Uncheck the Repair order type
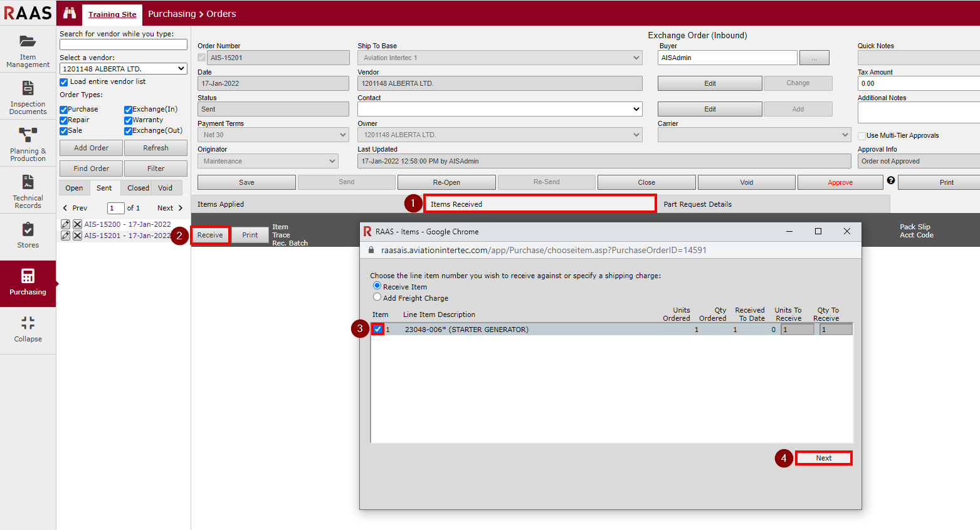Image resolution: width=980 pixels, height=530 pixels. coord(63,120)
